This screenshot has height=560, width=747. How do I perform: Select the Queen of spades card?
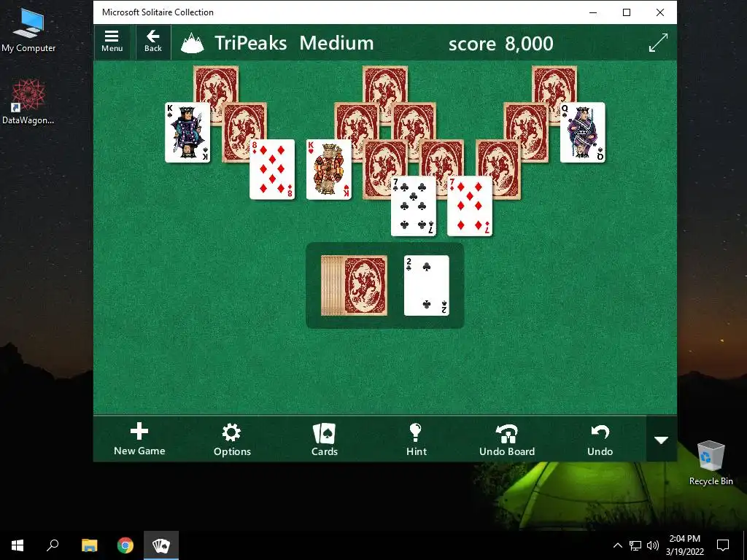click(x=583, y=133)
